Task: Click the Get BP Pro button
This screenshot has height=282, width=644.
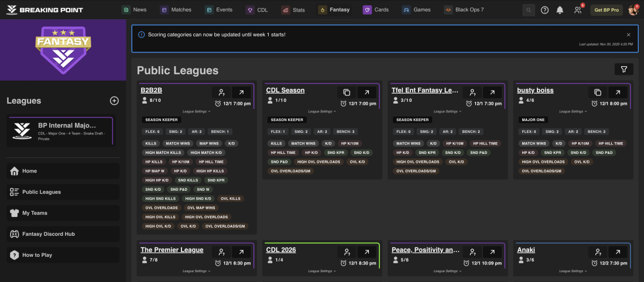Action: (x=606, y=10)
